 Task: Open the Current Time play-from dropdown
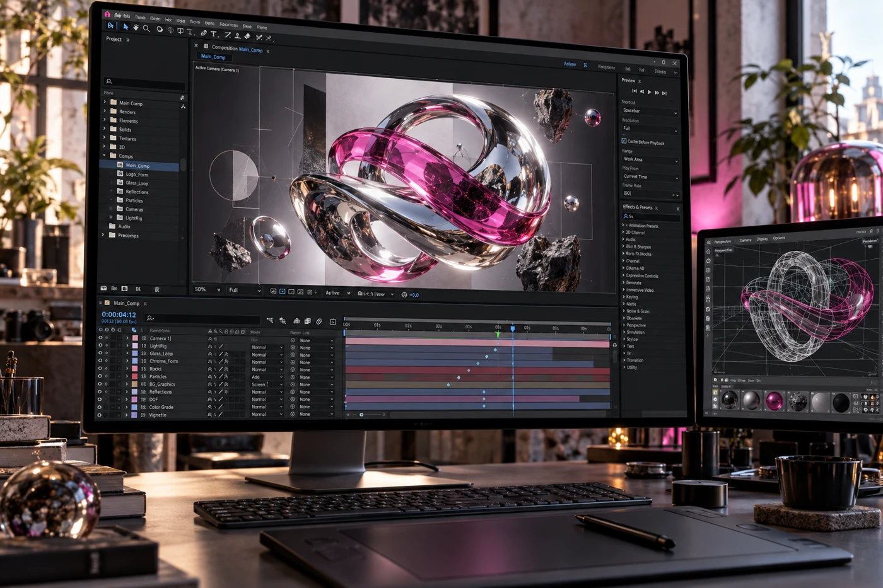650,177
